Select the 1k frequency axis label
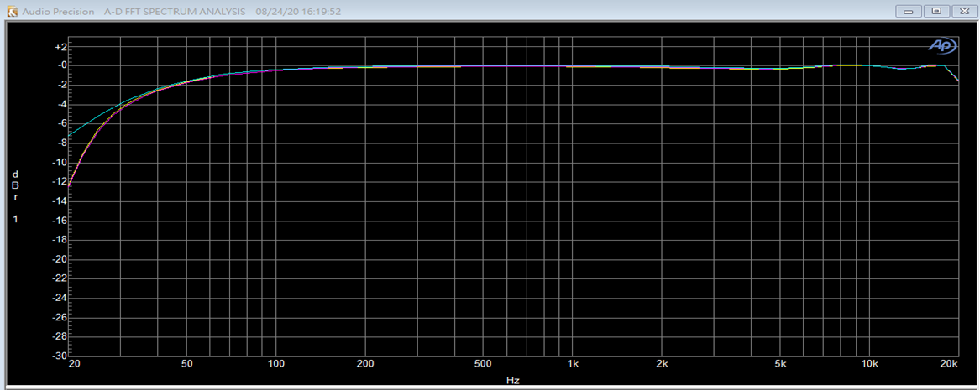The height and width of the screenshot is (390, 980). pos(573,365)
